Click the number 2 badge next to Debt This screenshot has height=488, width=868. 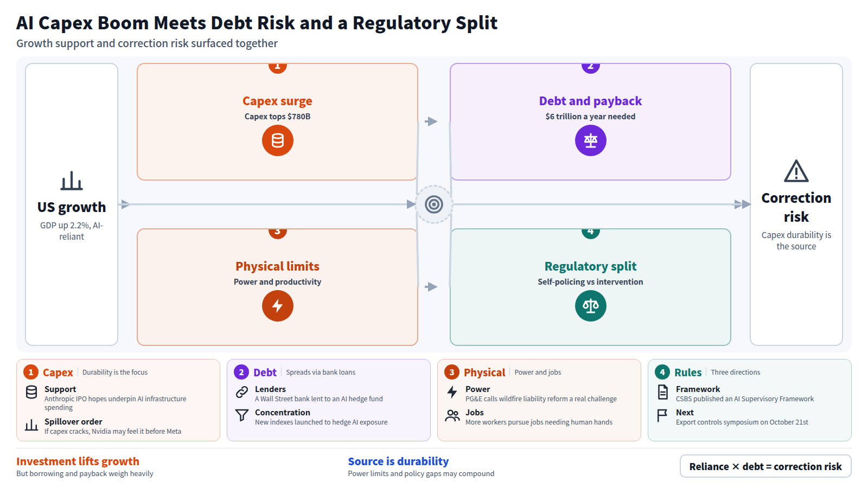(x=241, y=372)
